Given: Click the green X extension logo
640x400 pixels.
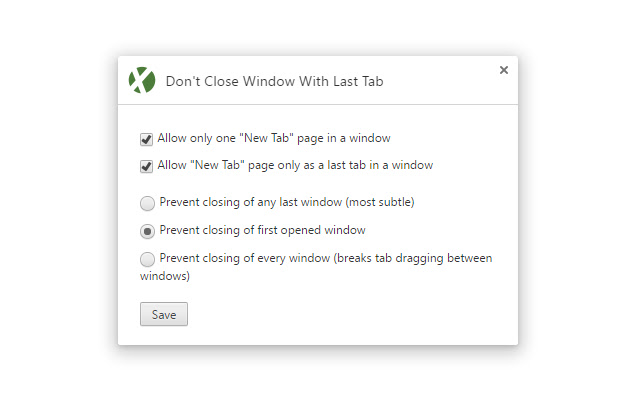Looking at the screenshot, I should [142, 81].
